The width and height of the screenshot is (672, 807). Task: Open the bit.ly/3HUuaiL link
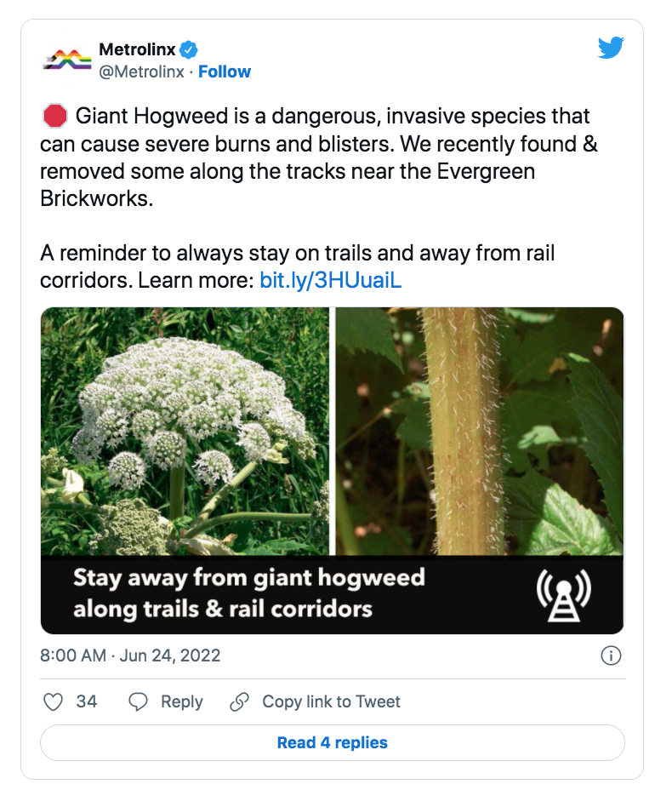pyautogui.click(x=331, y=281)
